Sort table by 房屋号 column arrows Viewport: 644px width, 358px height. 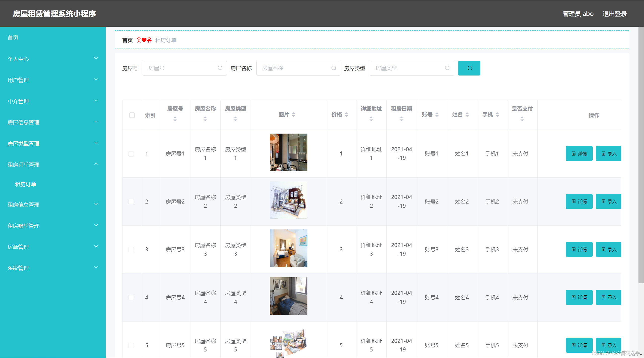coord(175,119)
